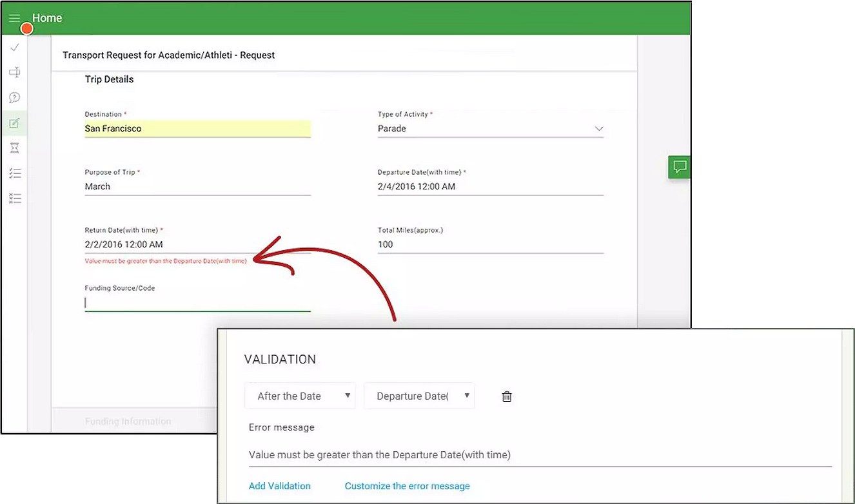Click the Purpose of Trip field
855x504 pixels.
(198, 187)
